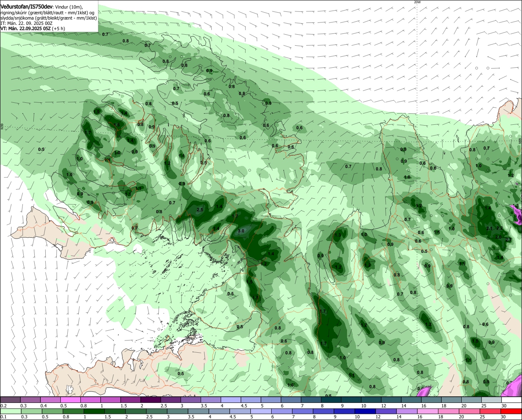Click the 2.2 precipitation value on the map
This screenshot has height=420, width=522.
pos(500,228)
